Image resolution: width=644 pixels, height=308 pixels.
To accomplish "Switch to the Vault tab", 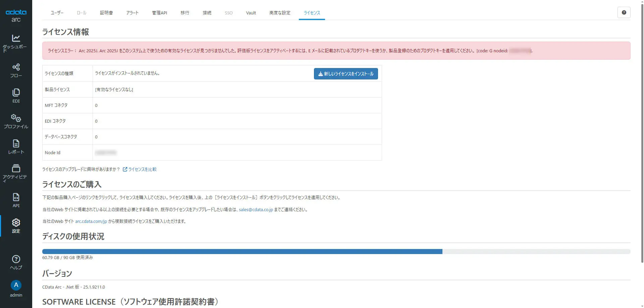I will point(251,13).
